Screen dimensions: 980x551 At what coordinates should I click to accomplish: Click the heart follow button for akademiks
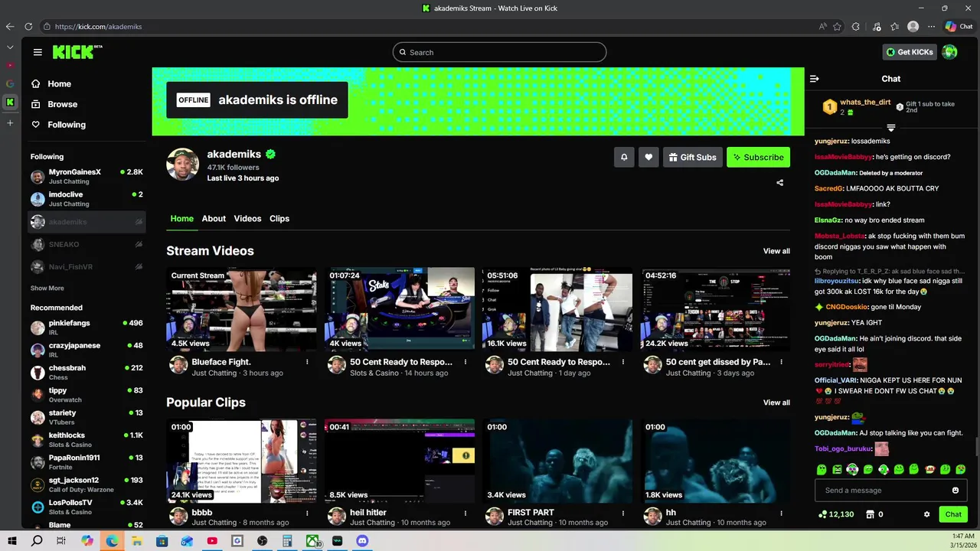[648, 157]
